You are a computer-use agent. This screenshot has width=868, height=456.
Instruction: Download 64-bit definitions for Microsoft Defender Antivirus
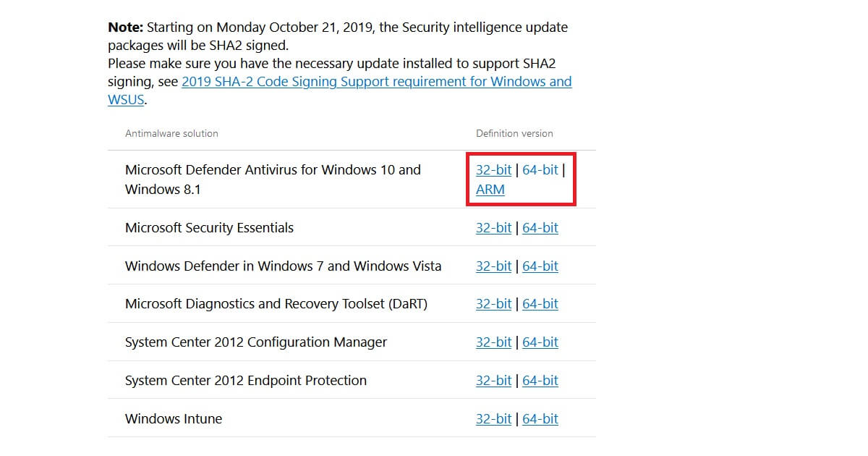tap(540, 169)
